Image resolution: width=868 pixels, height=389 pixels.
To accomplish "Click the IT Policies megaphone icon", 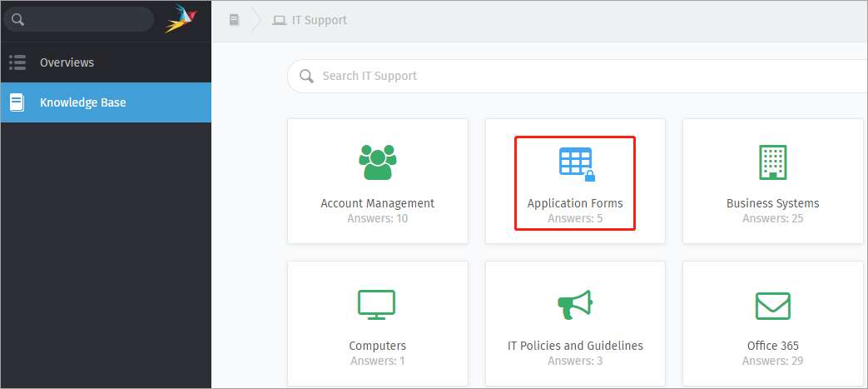I will click(574, 304).
